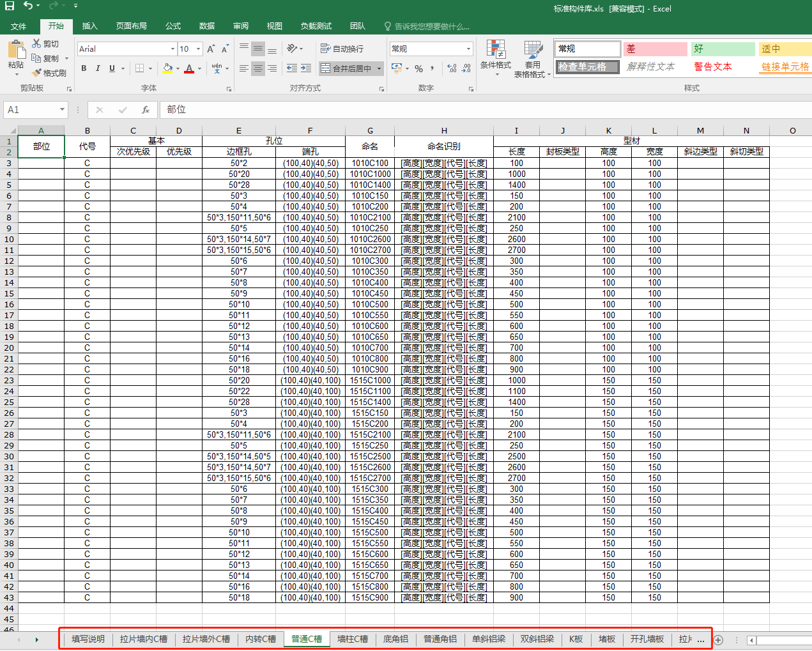Open the 墙柱C槽 worksheet tab

[x=353, y=639]
